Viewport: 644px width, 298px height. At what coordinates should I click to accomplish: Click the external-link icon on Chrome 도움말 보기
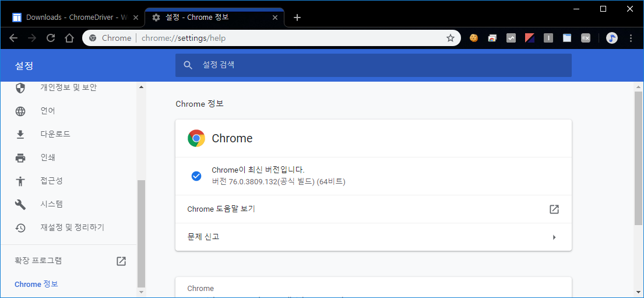(x=554, y=209)
